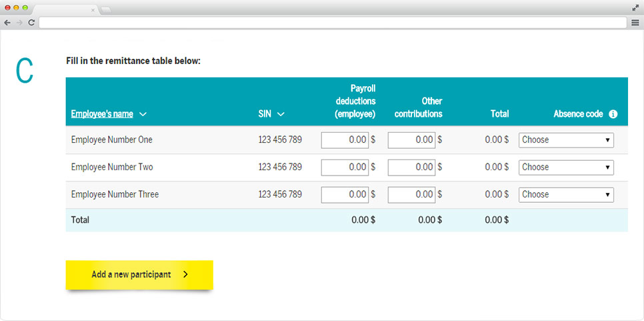Click the Total column header

click(x=499, y=114)
